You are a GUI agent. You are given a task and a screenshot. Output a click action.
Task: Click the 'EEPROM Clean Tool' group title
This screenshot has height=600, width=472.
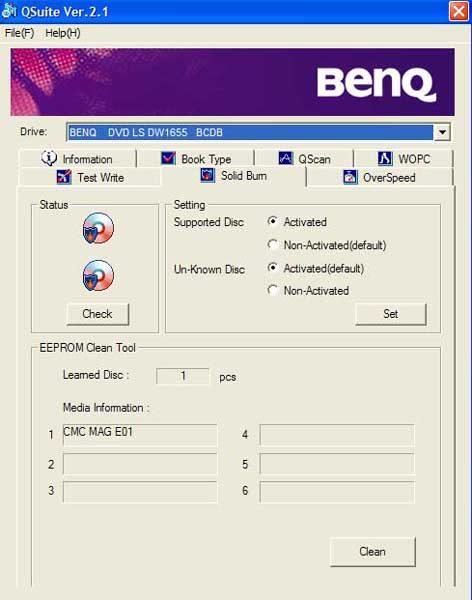(x=88, y=348)
